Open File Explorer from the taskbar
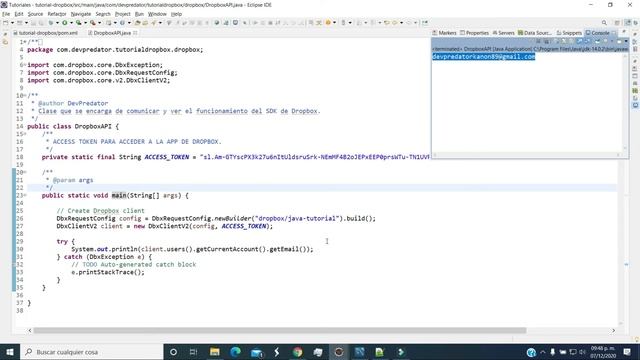This screenshot has height=360, width=640. coord(215,352)
